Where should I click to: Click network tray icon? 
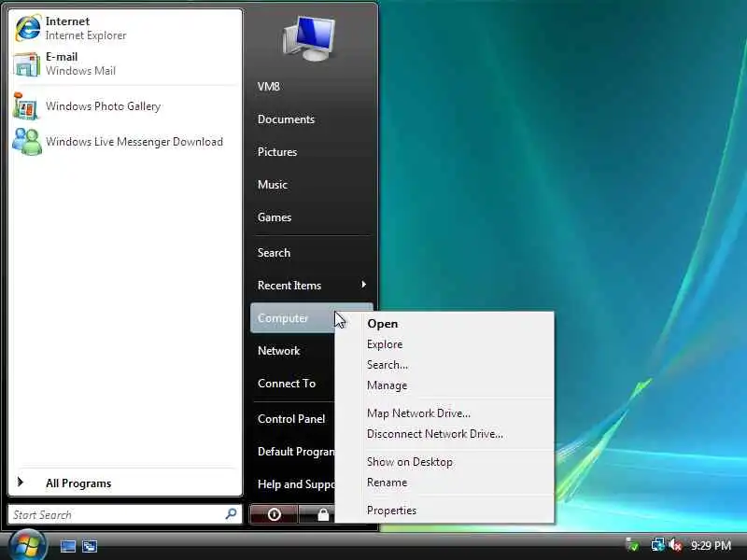(x=658, y=545)
